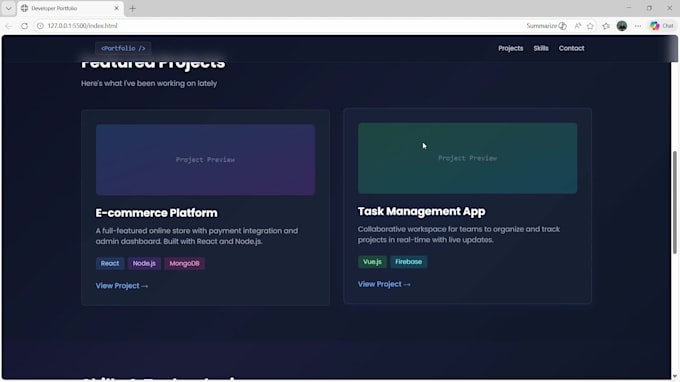
Task: Go to Skills nav link
Action: pyautogui.click(x=541, y=48)
